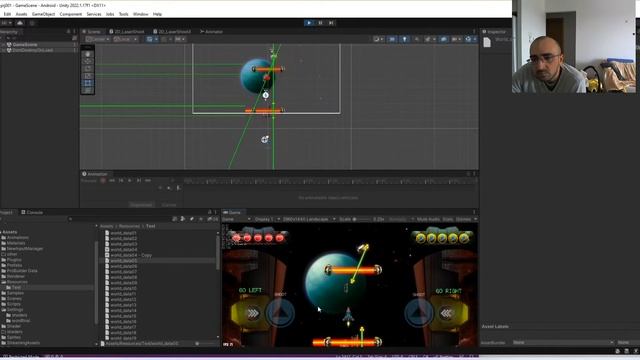The image size is (640, 360).
Task: Select the Move tool in Scene overlay
Action: 88,61
